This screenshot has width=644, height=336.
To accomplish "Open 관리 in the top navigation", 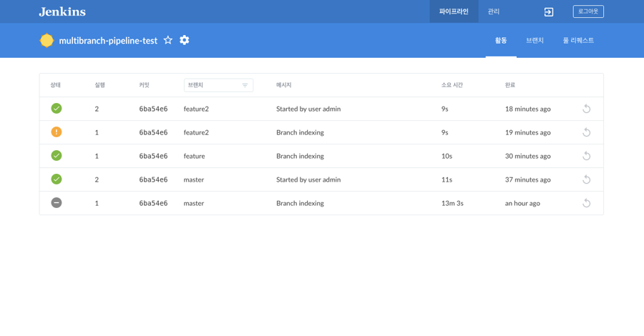I will coord(494,11).
